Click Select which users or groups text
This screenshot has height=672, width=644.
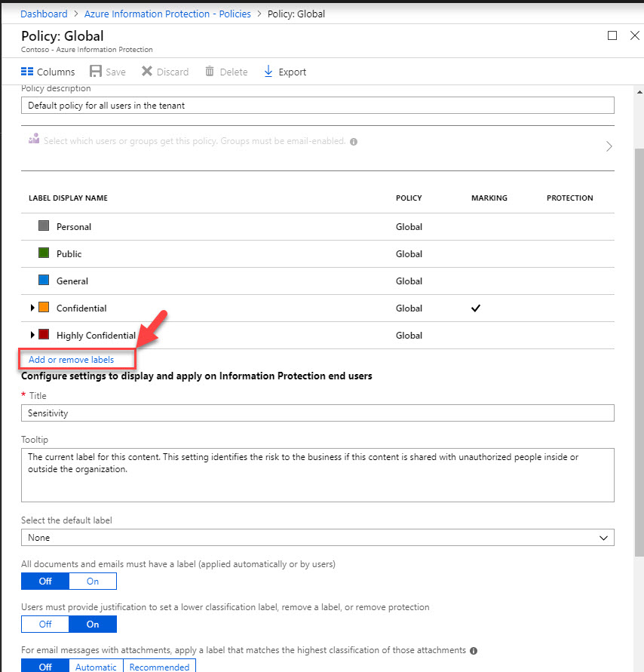[x=195, y=141]
